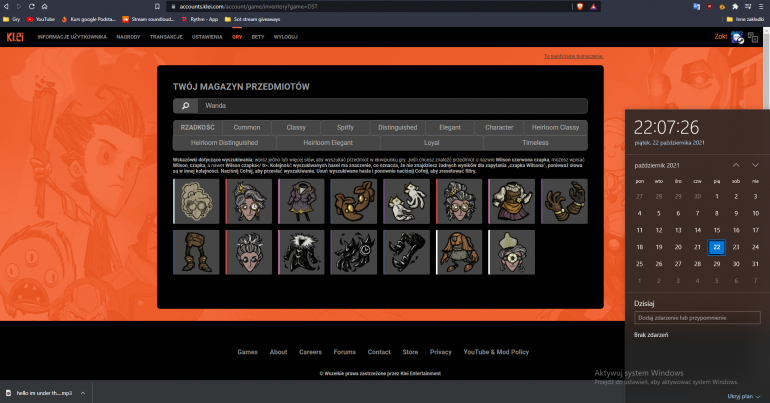Click the user avatar next to Zoki
The height and width of the screenshot is (403, 770).
pyautogui.click(x=737, y=37)
